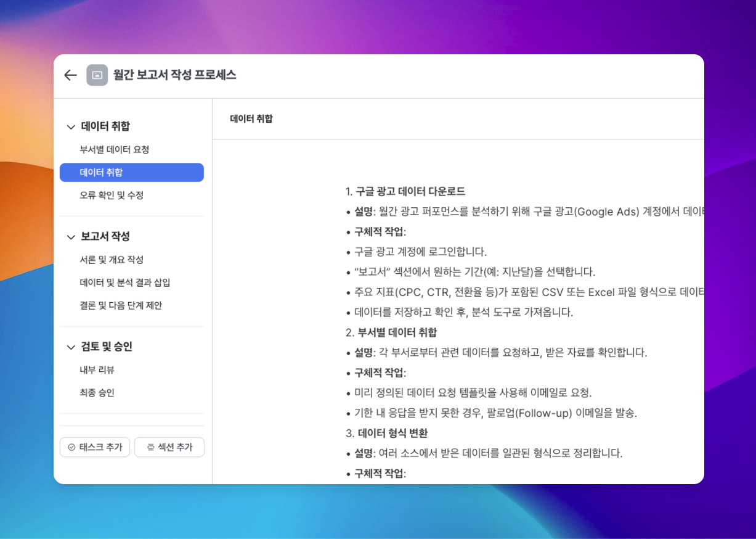Select the 최종 승인 task
Viewport: 756px width, 539px height.
pos(97,393)
